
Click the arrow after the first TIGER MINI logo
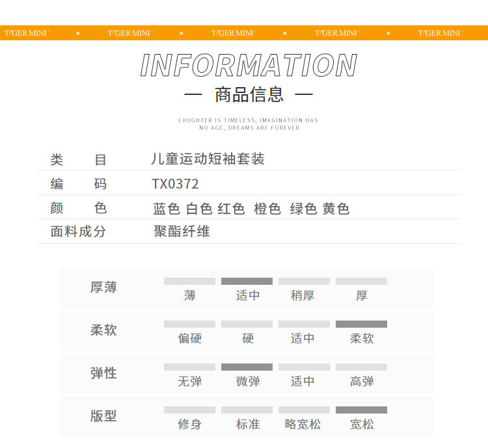pyautogui.click(x=78, y=33)
